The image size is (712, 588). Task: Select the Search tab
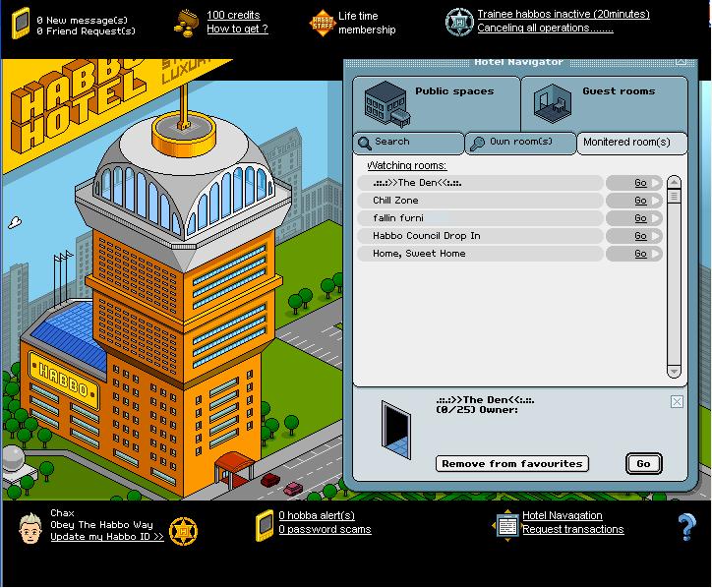409,143
